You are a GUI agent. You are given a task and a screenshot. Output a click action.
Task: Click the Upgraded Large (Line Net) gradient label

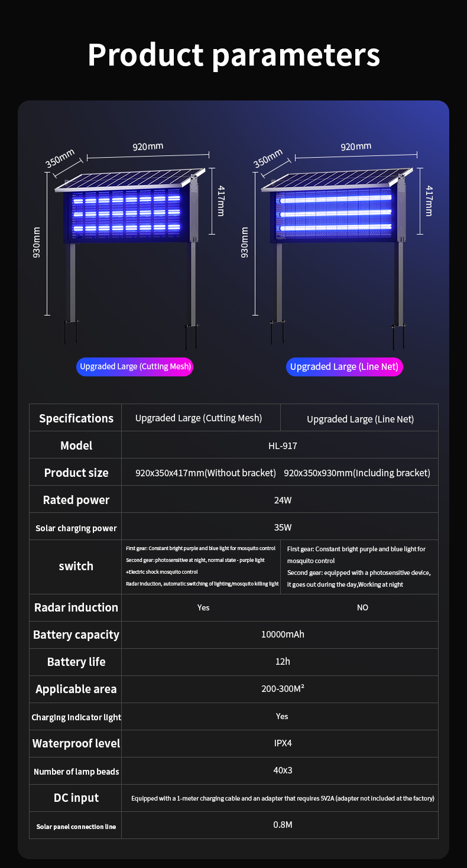[345, 366]
